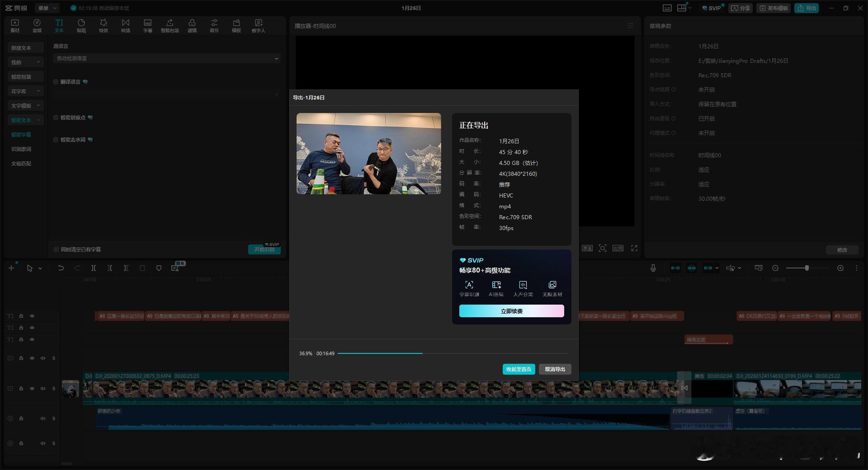This screenshot has width=868, height=470.
Task: Click the timeline zoom slider
Action: click(807, 268)
